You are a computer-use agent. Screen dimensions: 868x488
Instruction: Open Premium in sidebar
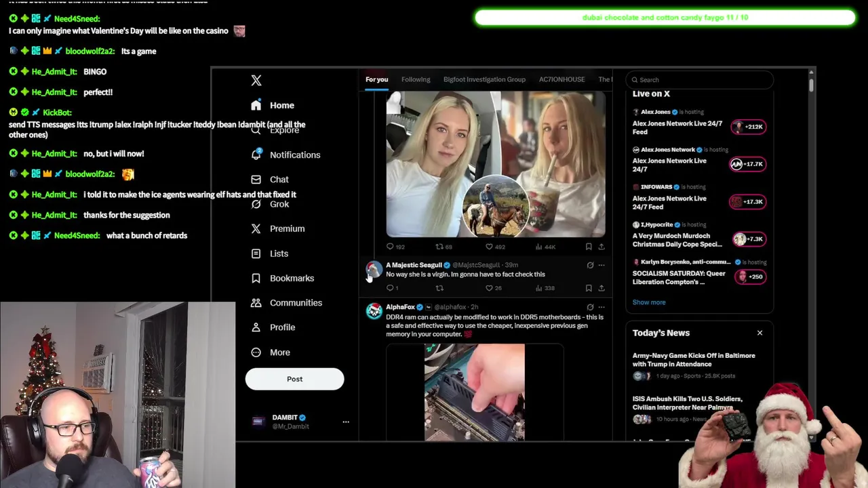278,228
